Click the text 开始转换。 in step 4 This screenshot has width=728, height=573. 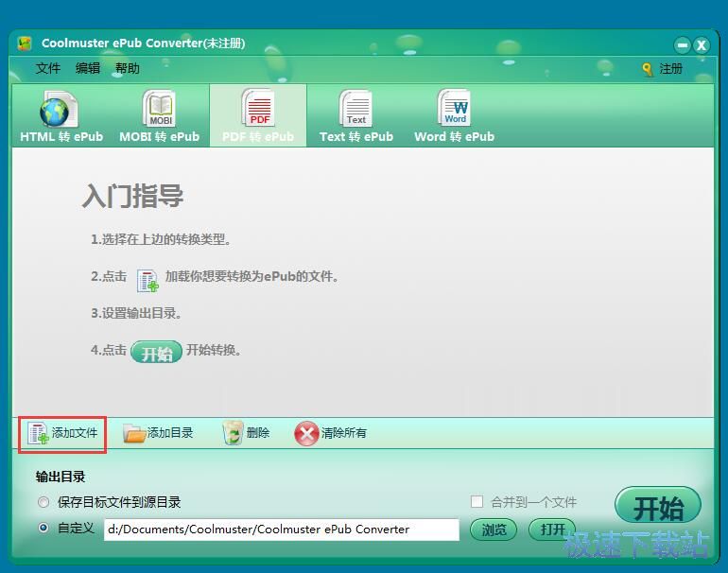tap(214, 350)
